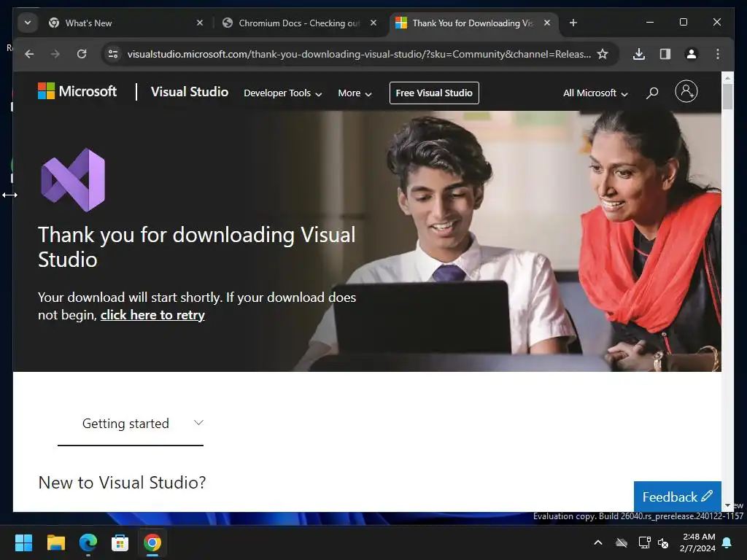The width and height of the screenshot is (747, 560).
Task: Open the Feedback button
Action: click(x=677, y=497)
